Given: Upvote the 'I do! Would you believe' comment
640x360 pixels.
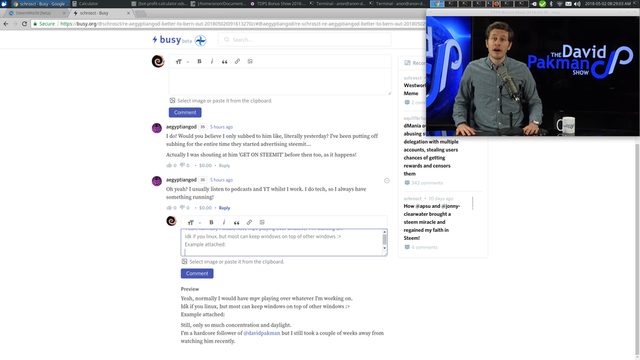Looking at the screenshot, I should pos(169,165).
